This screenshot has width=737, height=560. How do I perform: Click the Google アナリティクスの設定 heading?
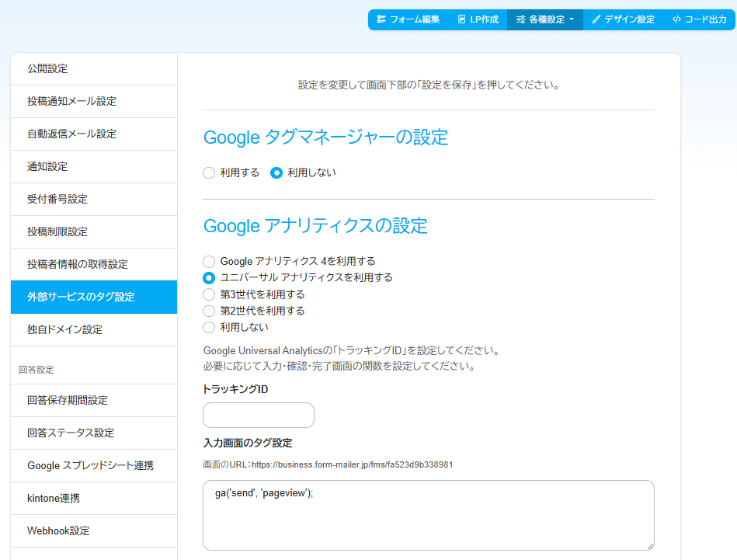[x=315, y=226]
